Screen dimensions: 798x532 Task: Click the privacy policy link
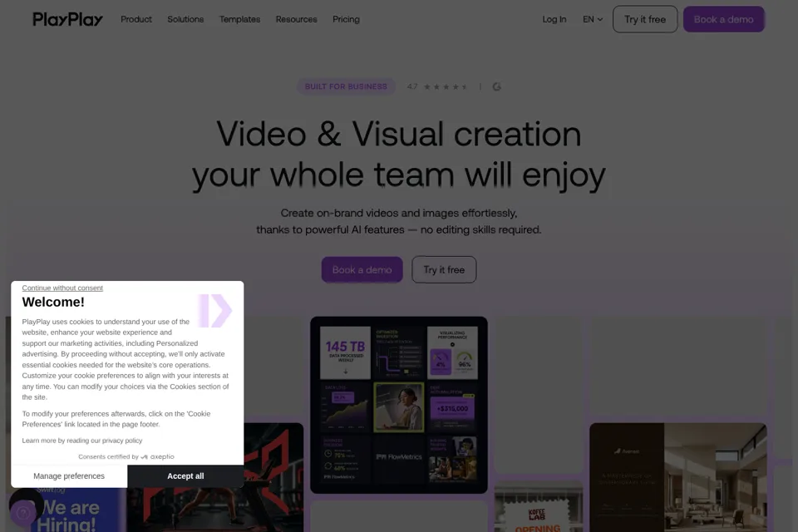tap(122, 441)
